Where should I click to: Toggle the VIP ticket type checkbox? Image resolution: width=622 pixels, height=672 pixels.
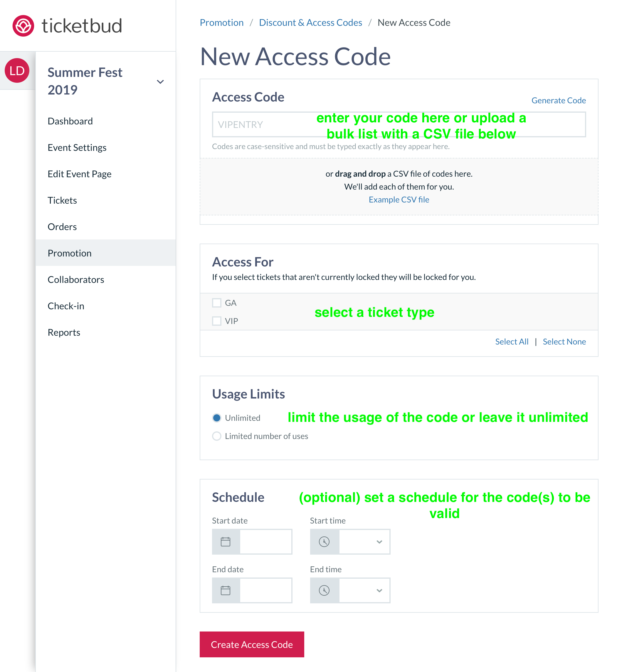point(216,321)
